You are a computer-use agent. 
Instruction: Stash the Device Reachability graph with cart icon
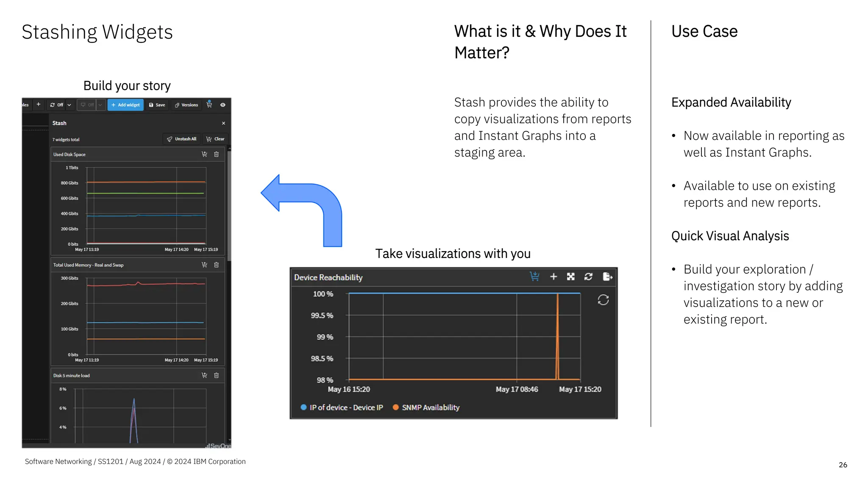click(x=535, y=277)
